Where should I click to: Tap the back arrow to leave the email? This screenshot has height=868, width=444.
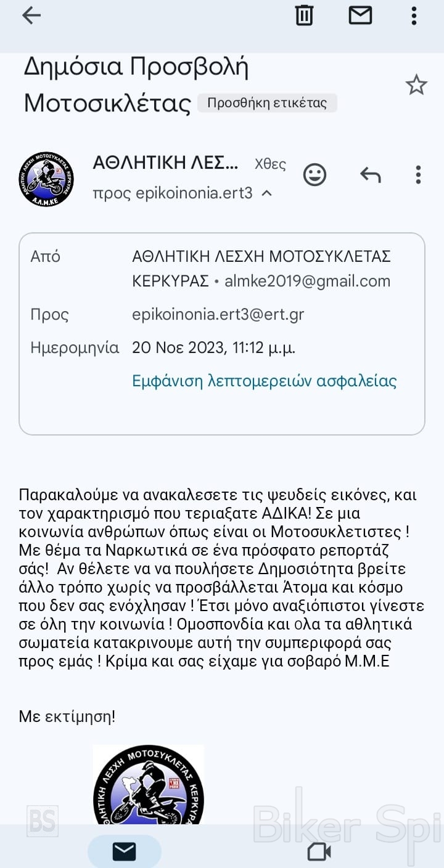pos(31,15)
